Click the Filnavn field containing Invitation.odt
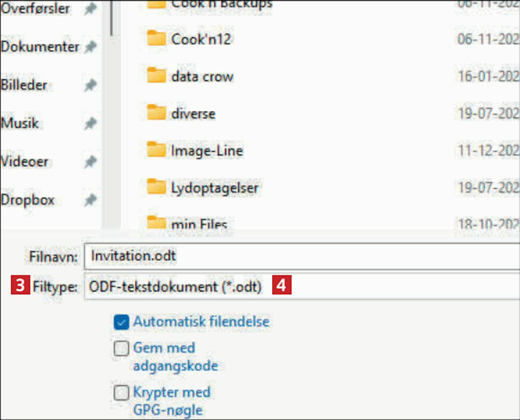Screen dimensions: 520x420 pyautogui.click(x=302, y=256)
